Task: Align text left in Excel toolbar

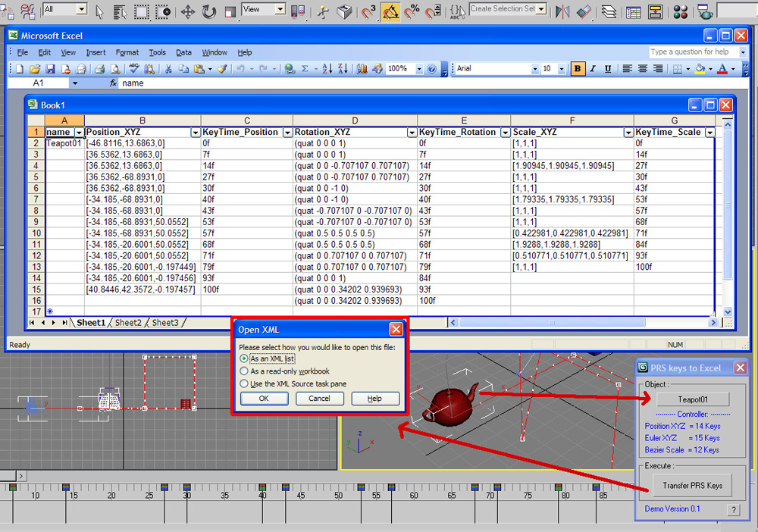Action: tap(628, 69)
